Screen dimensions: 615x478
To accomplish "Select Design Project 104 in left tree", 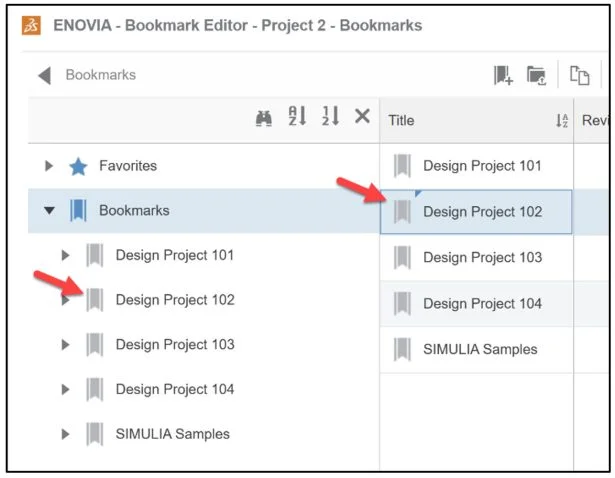I will pyautogui.click(x=174, y=389).
